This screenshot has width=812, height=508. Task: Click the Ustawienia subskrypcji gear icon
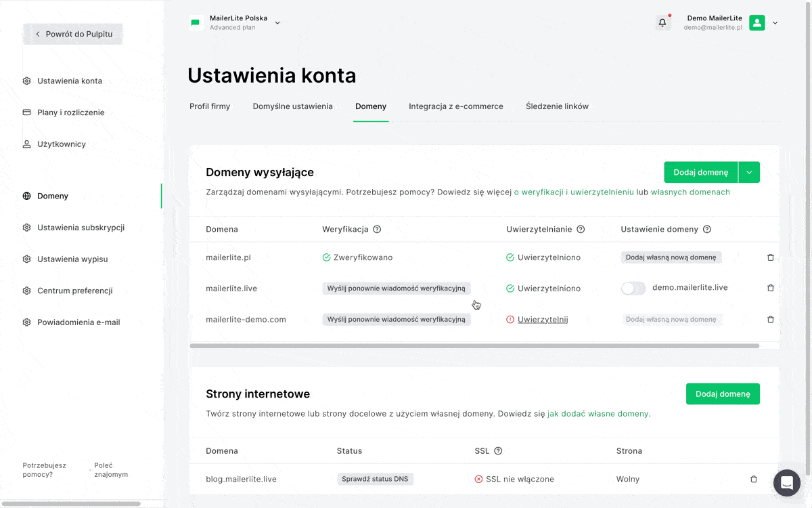tap(26, 228)
